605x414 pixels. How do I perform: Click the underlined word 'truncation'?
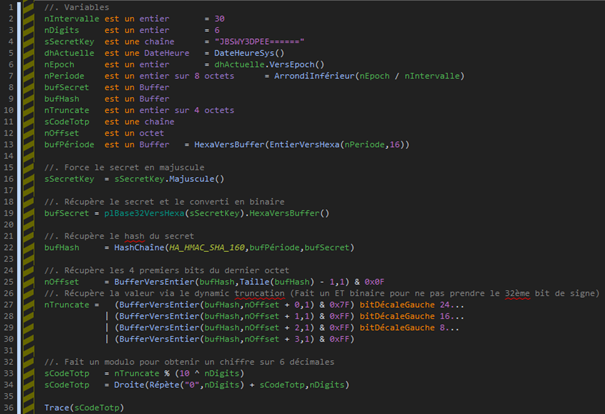(x=259, y=294)
